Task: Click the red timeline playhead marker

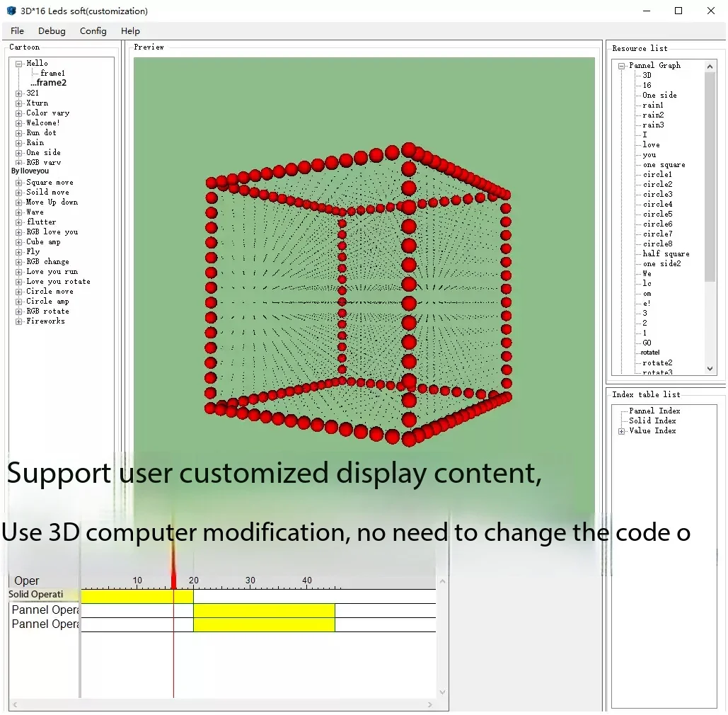Action: (173, 580)
